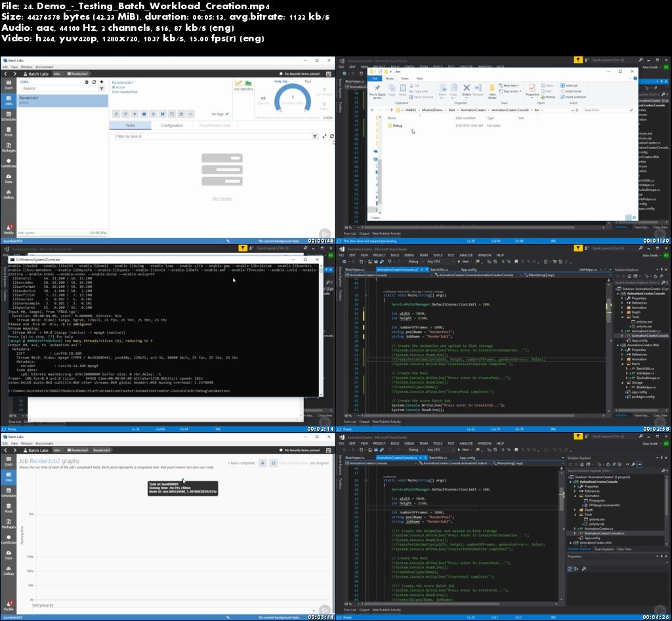Open the Easy access dropdown in File Explorer

click(x=511, y=91)
